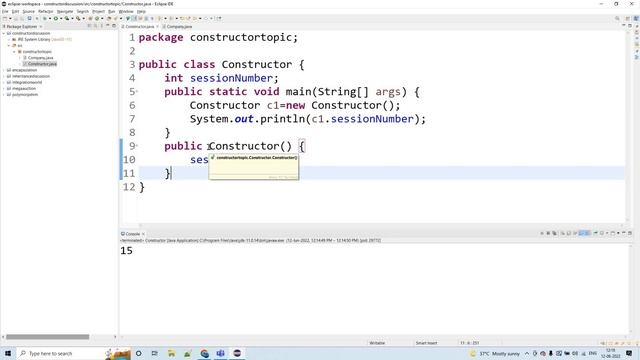Click the Collapse All icon in Package Explorer
The image size is (640, 360).
89,26
